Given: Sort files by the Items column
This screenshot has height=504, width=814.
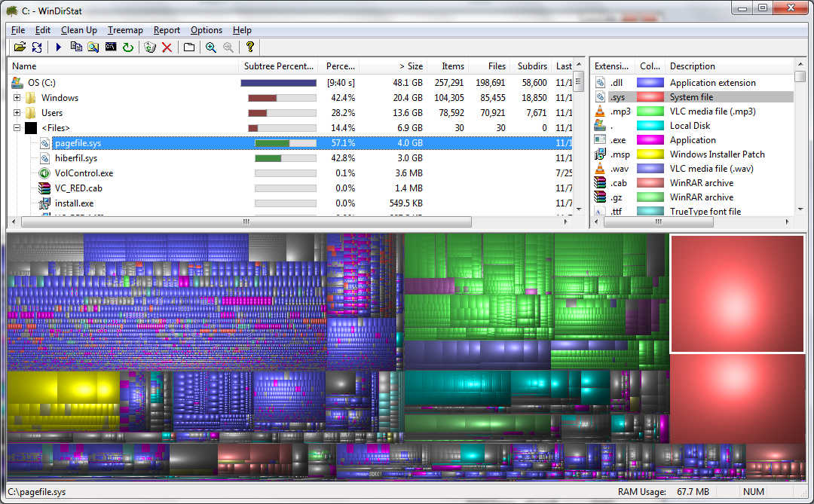Looking at the screenshot, I should point(451,66).
